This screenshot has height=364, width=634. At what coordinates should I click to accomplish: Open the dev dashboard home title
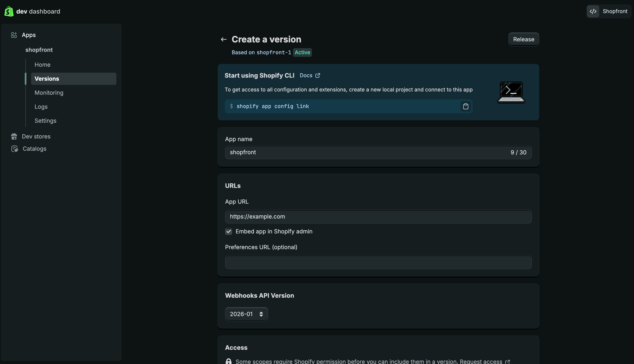click(38, 12)
